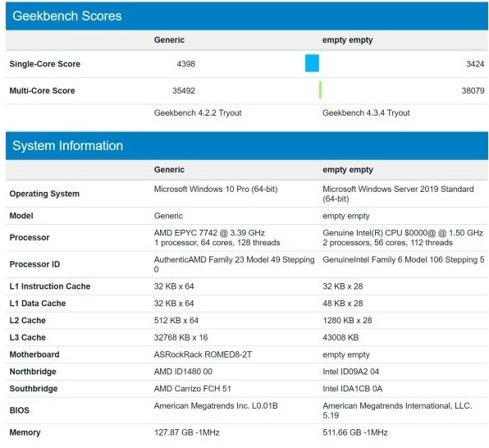Screen dimensions: 489x448
Task: Click the Genuine Intel(R) CPU processor entry
Action: click(x=403, y=238)
